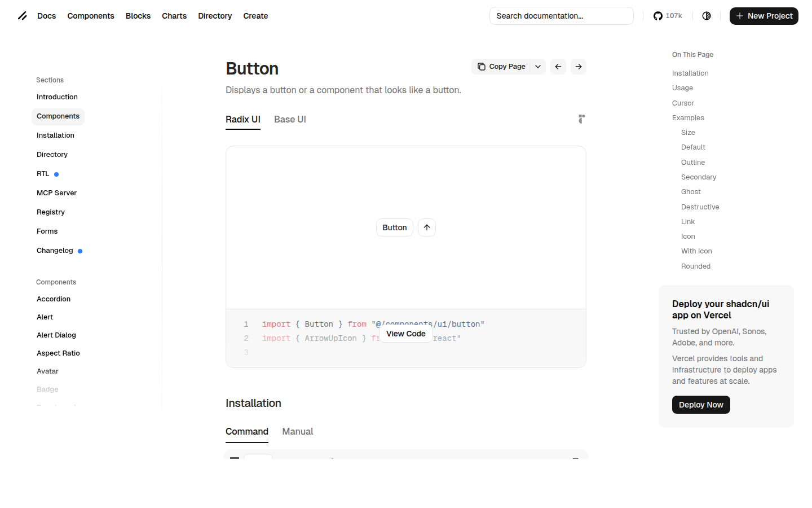Jump to With Icon example

(696, 251)
